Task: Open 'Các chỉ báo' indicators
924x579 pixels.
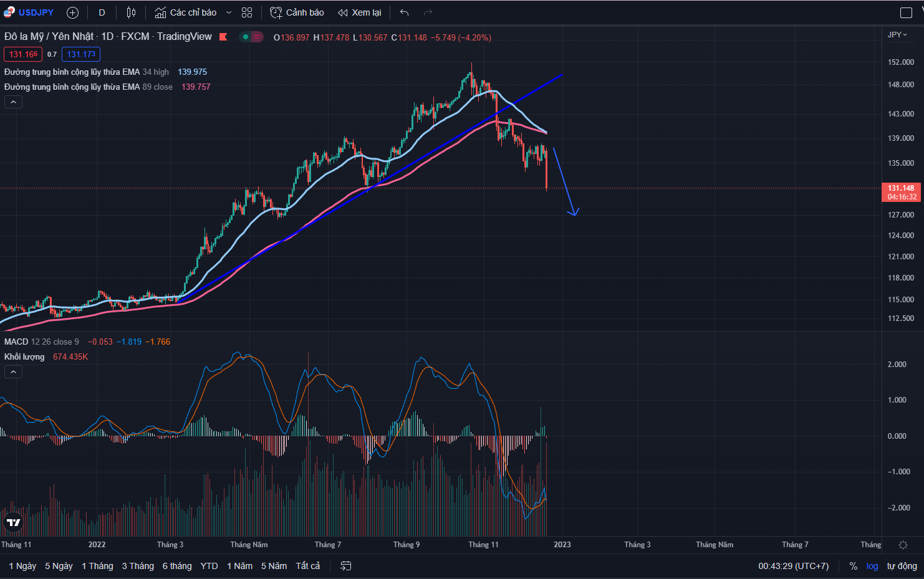Action: 186,12
